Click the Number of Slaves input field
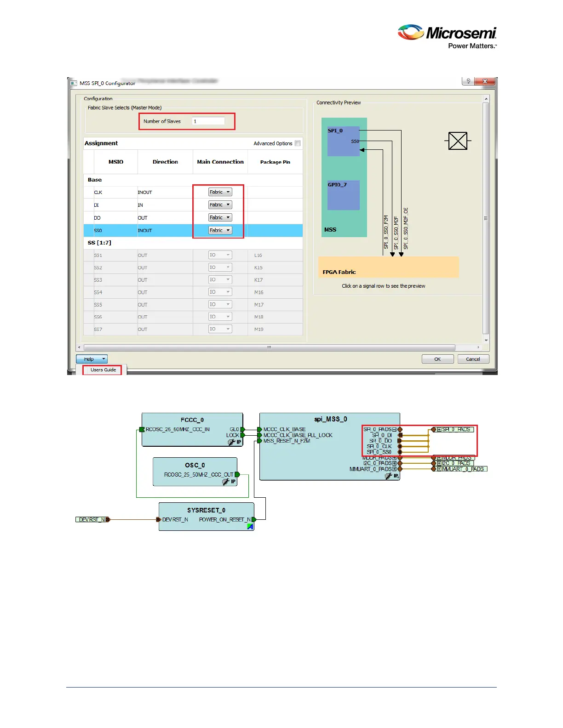The image size is (563, 728). click(208, 121)
